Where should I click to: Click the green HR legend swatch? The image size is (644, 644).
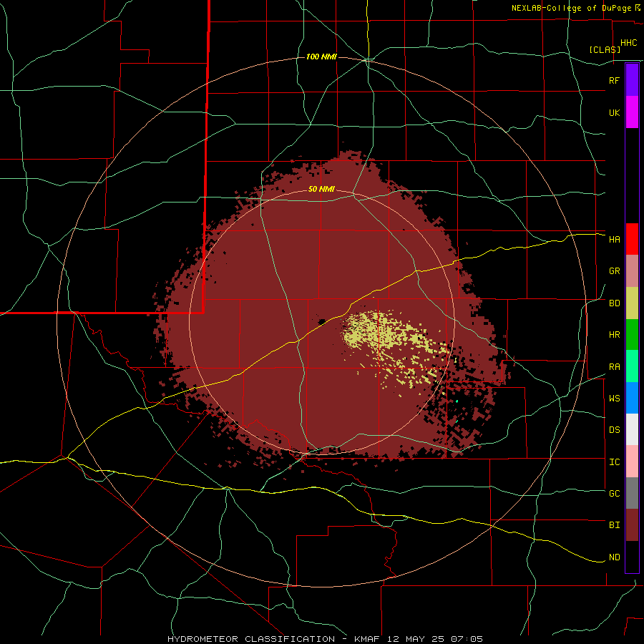point(632,335)
